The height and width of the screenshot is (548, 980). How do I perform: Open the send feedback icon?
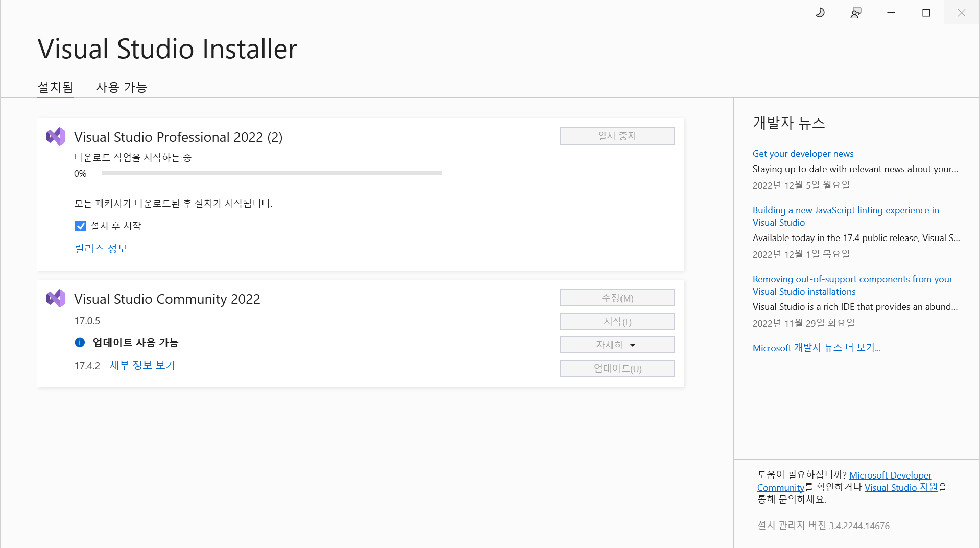[856, 13]
